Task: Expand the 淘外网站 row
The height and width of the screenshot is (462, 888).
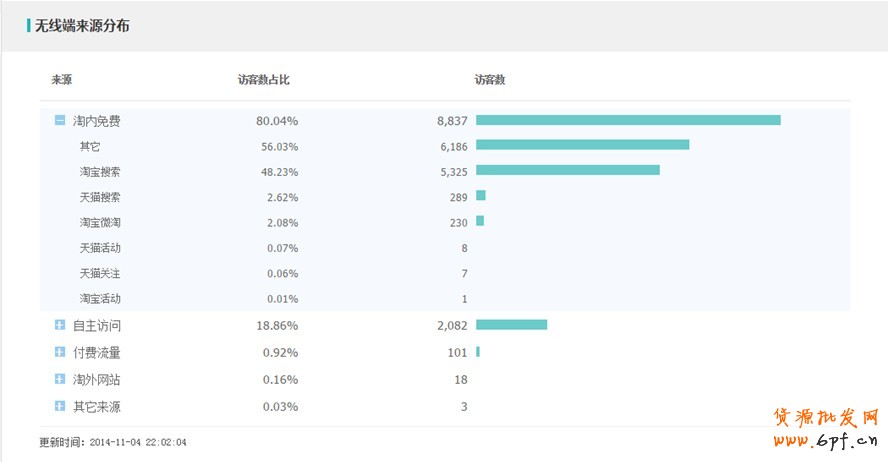Action: [60, 380]
